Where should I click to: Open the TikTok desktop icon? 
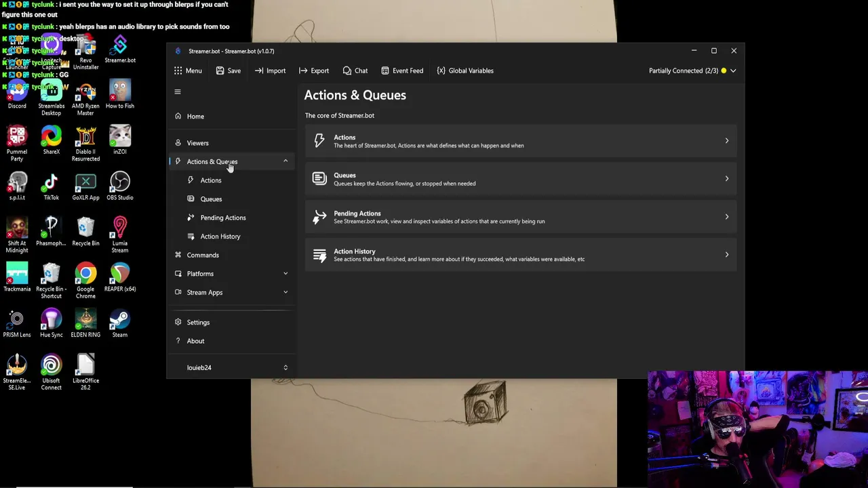(52, 186)
